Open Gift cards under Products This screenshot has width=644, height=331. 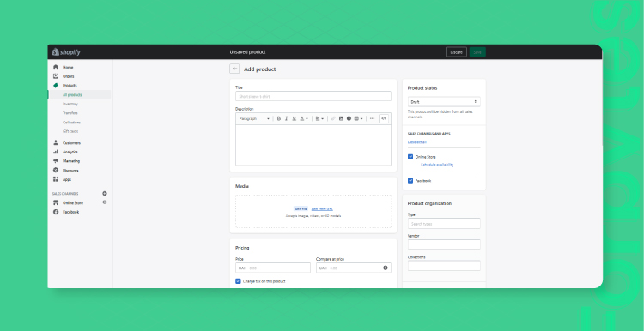click(70, 131)
